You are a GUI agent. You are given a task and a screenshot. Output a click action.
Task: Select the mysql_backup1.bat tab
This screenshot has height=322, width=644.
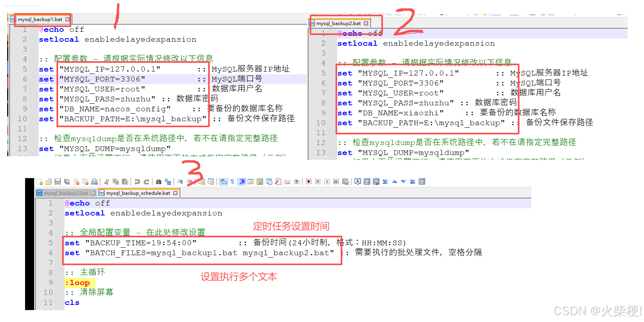(40, 19)
